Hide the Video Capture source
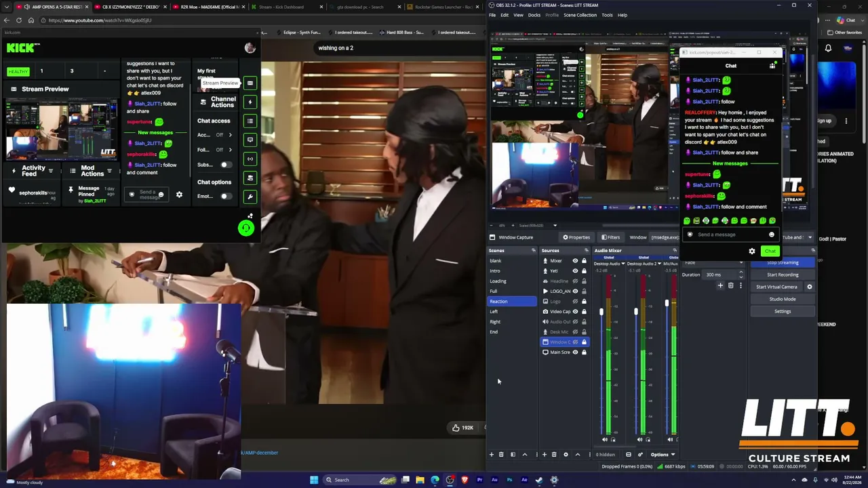Image resolution: width=868 pixels, height=488 pixels. 575,312
